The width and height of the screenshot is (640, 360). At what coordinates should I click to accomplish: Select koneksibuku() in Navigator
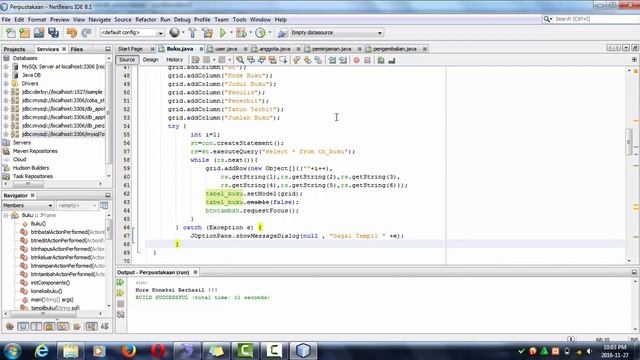point(46,291)
